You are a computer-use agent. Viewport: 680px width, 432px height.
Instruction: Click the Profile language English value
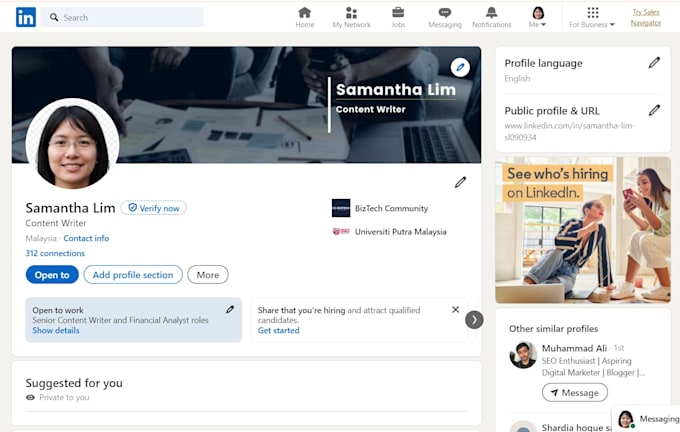[517, 79]
